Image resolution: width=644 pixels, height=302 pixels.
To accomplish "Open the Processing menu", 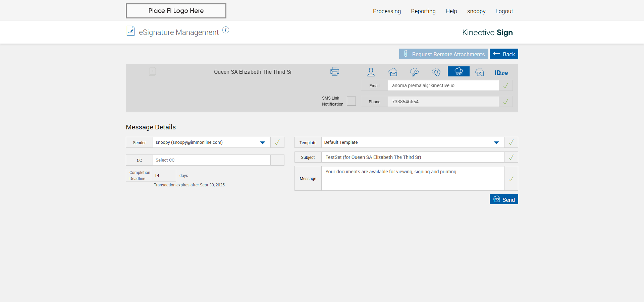I will [x=387, y=11].
